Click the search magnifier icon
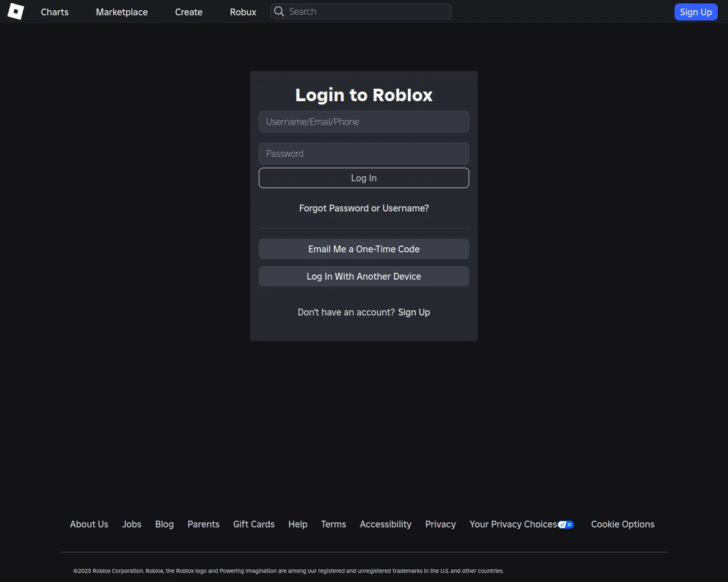728x582 pixels. pos(279,11)
